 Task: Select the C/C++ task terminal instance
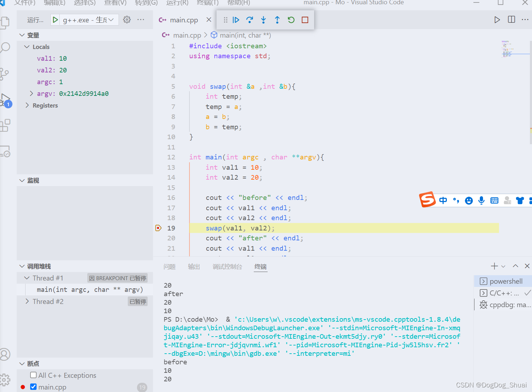(503, 293)
